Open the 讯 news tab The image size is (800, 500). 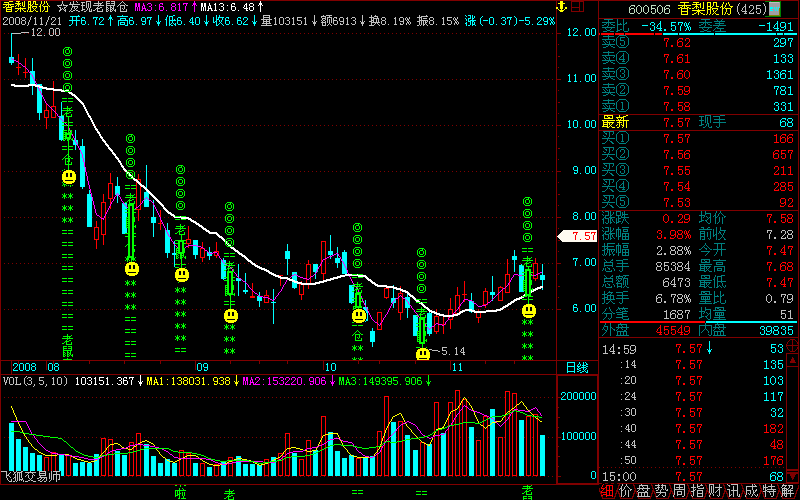pos(733,491)
